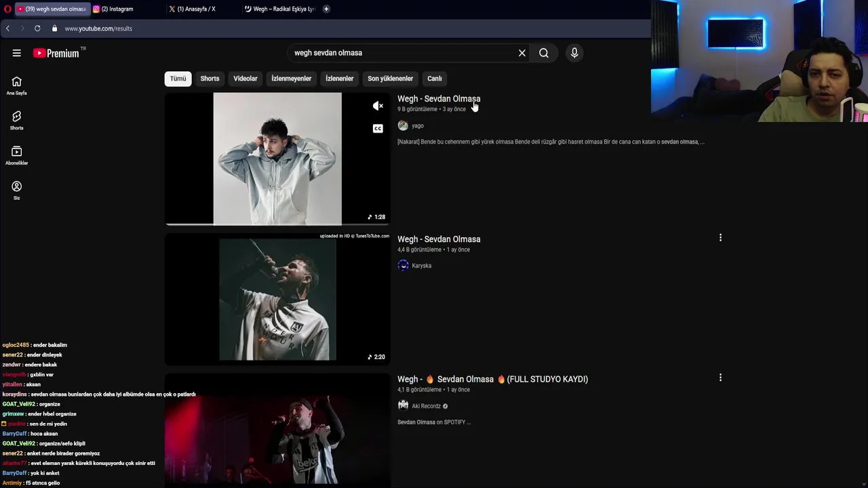Click the magnifier search button
Viewport: 868px width, 488px height.
point(544,53)
